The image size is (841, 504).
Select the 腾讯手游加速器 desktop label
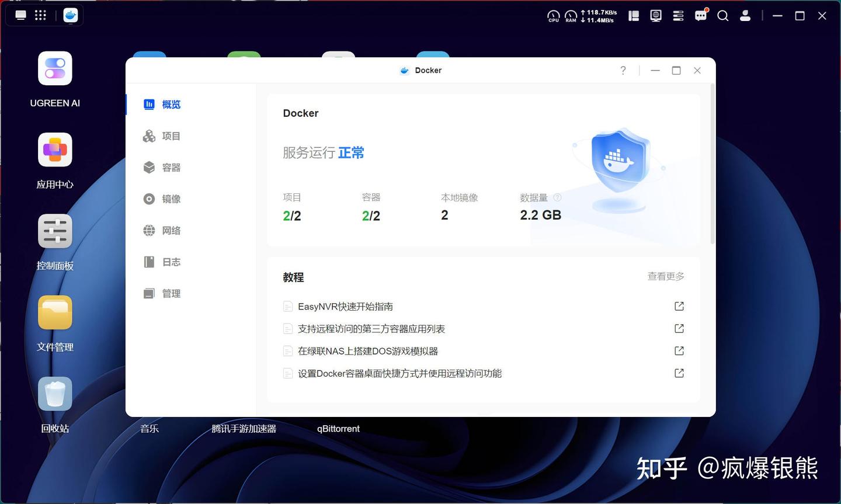[x=244, y=429]
